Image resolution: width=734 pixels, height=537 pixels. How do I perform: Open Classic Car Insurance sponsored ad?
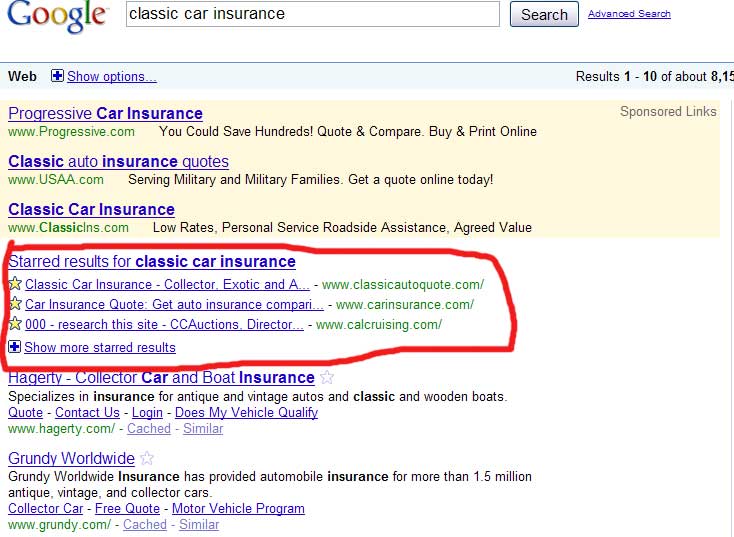91,209
